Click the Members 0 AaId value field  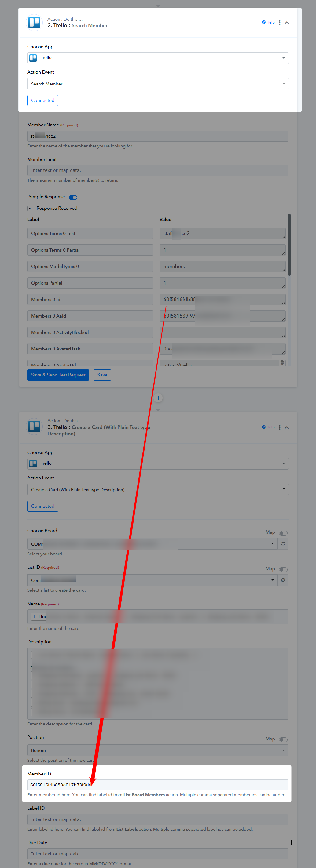tap(222, 316)
